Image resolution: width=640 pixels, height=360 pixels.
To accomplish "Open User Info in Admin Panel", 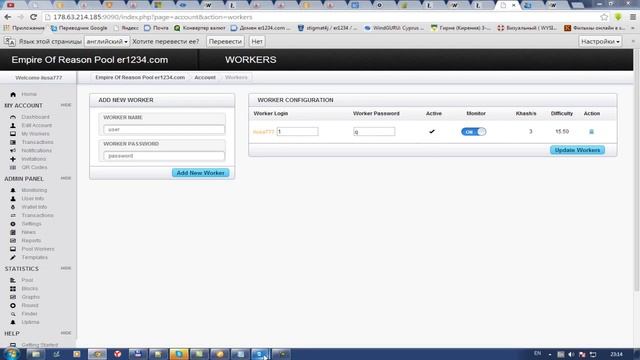I will coord(33,199).
